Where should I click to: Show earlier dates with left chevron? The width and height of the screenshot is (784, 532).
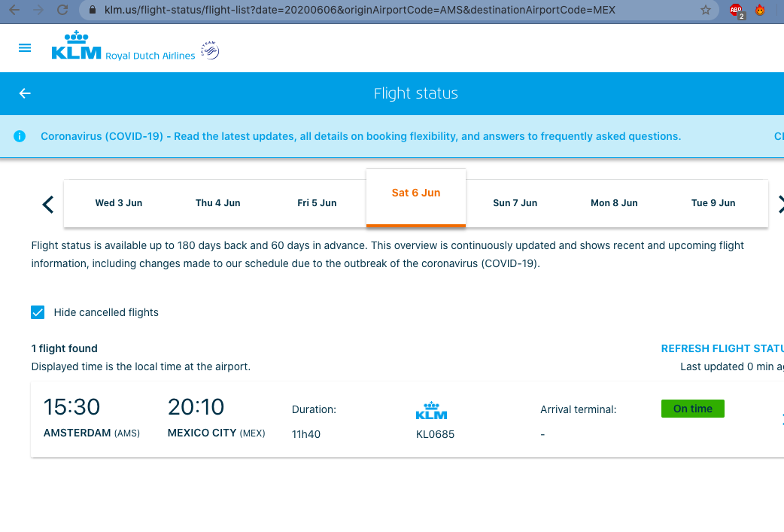[x=48, y=204]
